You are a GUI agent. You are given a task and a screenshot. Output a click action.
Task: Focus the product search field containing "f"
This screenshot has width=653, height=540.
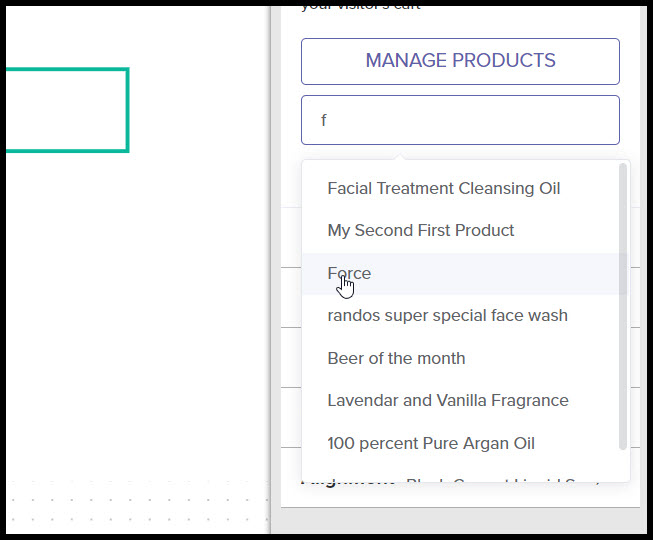(x=460, y=120)
